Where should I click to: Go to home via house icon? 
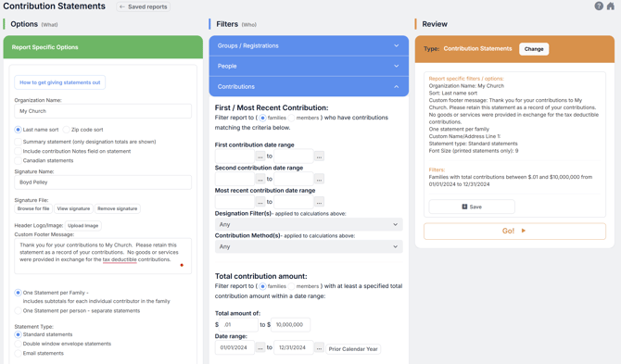pos(611,6)
